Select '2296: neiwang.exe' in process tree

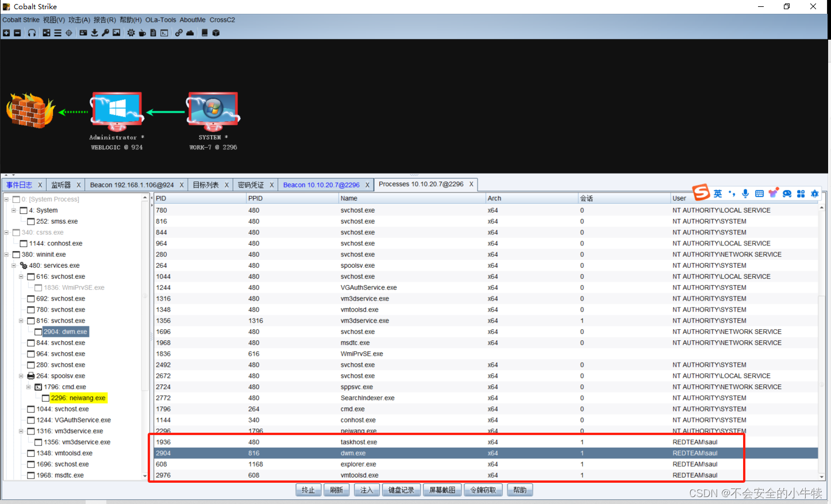(78, 398)
